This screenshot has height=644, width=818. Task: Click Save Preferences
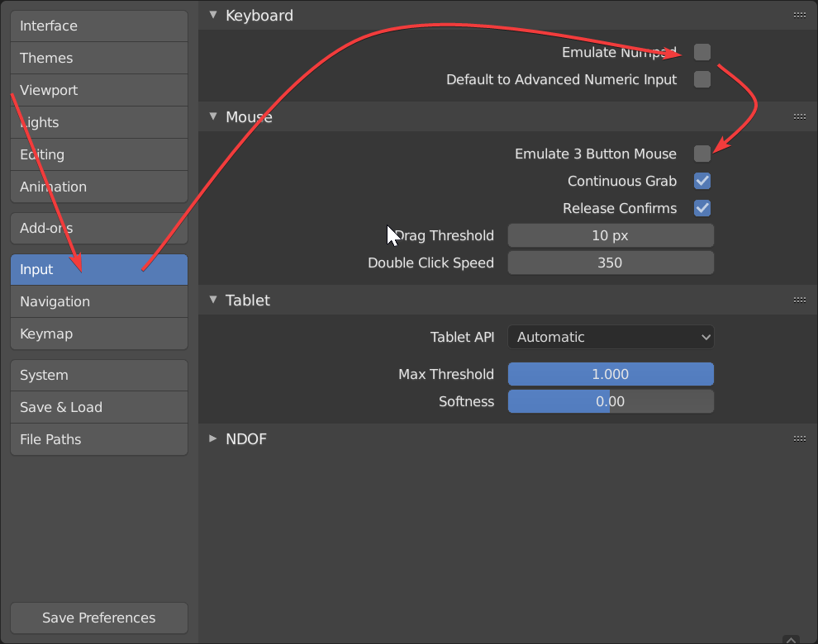[x=98, y=618]
